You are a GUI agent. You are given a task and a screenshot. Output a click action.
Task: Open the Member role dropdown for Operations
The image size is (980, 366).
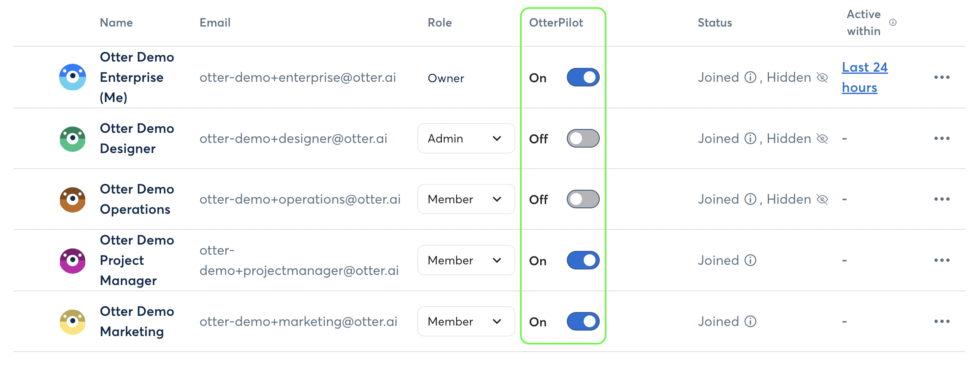(x=466, y=199)
